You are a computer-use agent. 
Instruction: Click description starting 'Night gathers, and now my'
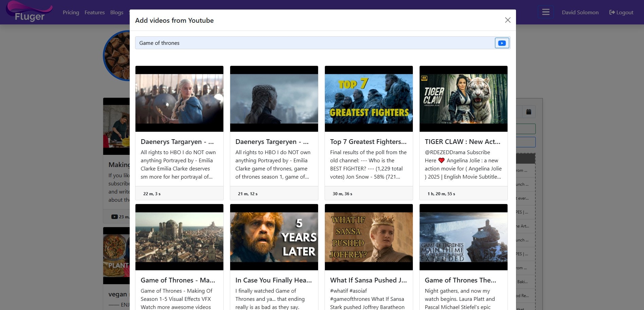457,291
